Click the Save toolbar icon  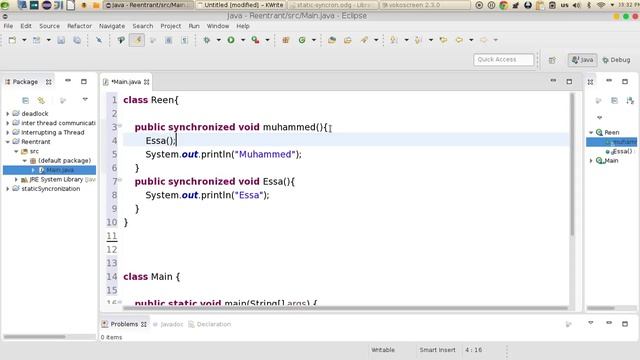pyautogui.click(x=61, y=40)
